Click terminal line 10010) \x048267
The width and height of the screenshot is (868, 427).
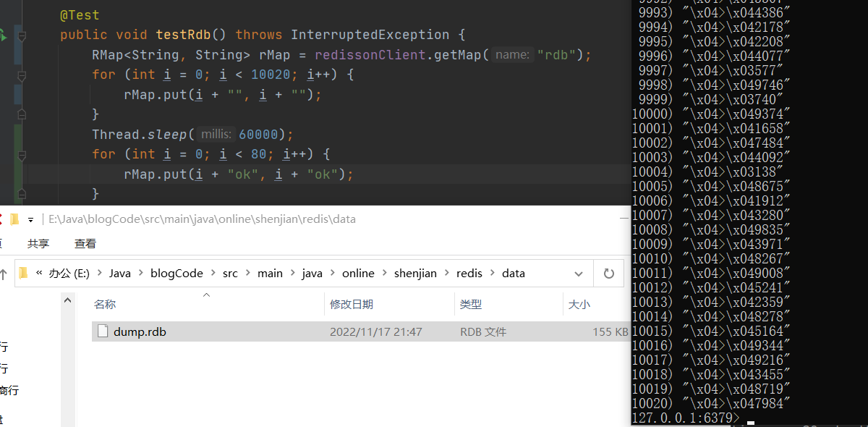point(711,258)
